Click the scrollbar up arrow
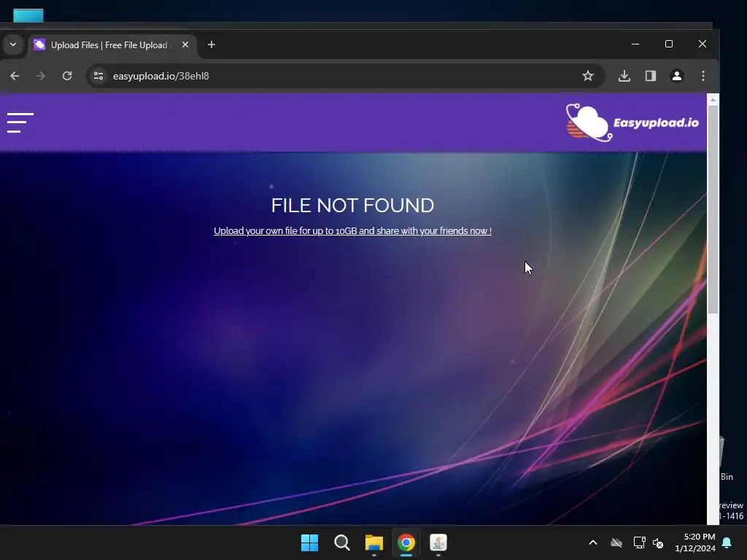 (x=713, y=99)
